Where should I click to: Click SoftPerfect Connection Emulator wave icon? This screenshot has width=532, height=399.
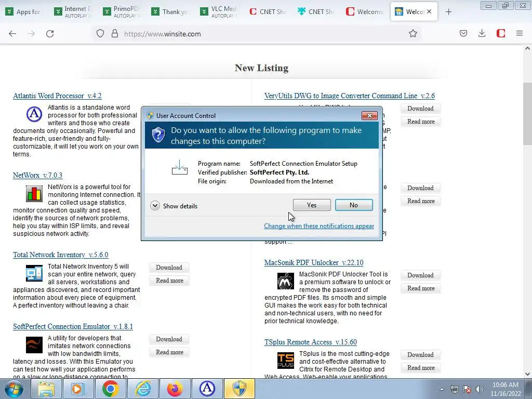point(34,345)
